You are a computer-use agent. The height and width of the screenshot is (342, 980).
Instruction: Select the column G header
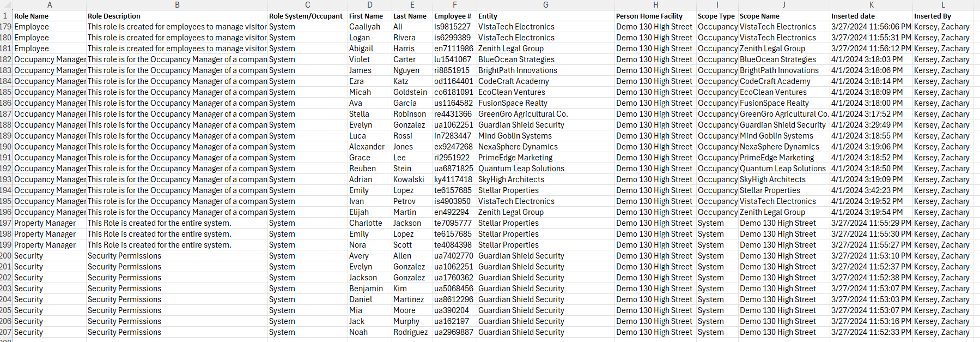point(546,5)
